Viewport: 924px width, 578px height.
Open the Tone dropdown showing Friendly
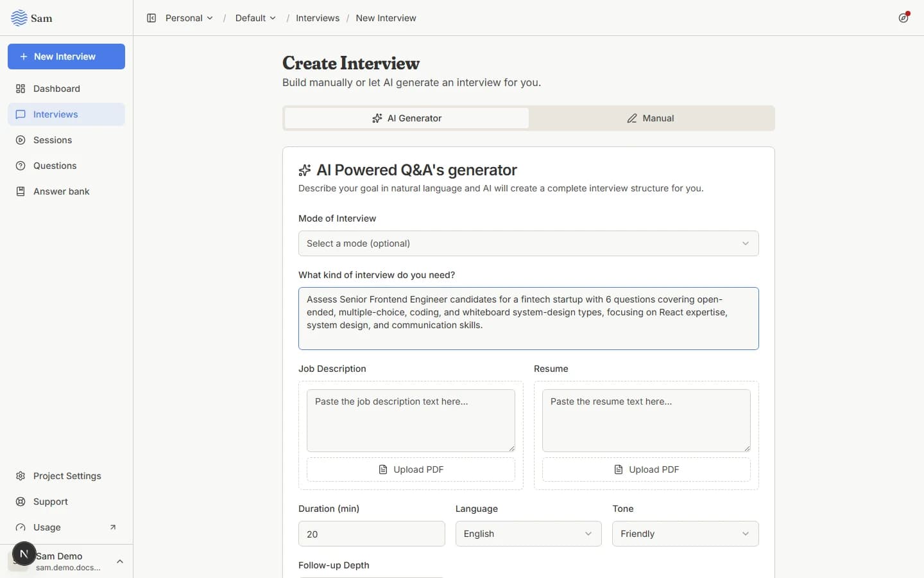tap(685, 534)
